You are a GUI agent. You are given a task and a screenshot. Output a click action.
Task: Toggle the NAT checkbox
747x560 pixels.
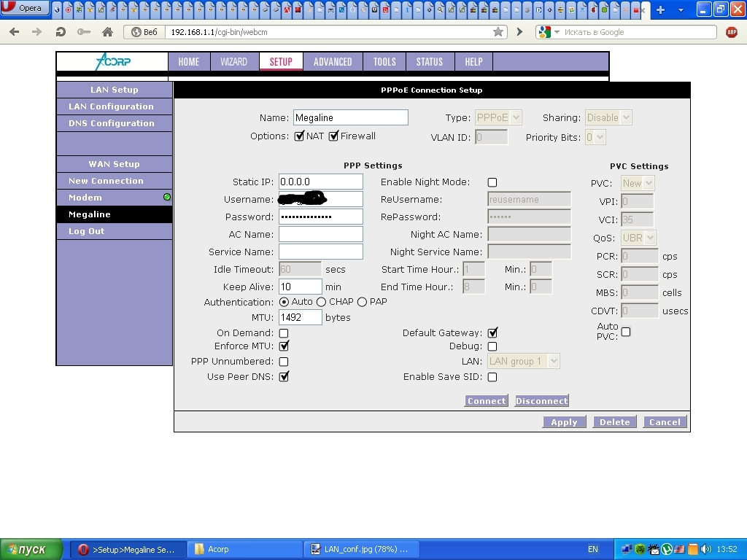click(299, 136)
